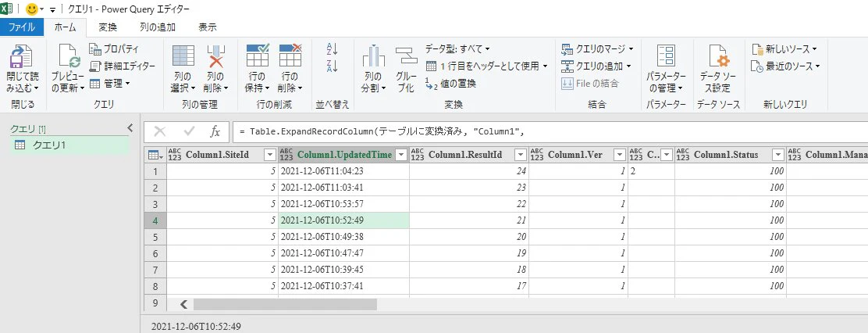Select the Column1.UpdatedTime column header
This screenshot has width=868, height=333.
(x=343, y=155)
